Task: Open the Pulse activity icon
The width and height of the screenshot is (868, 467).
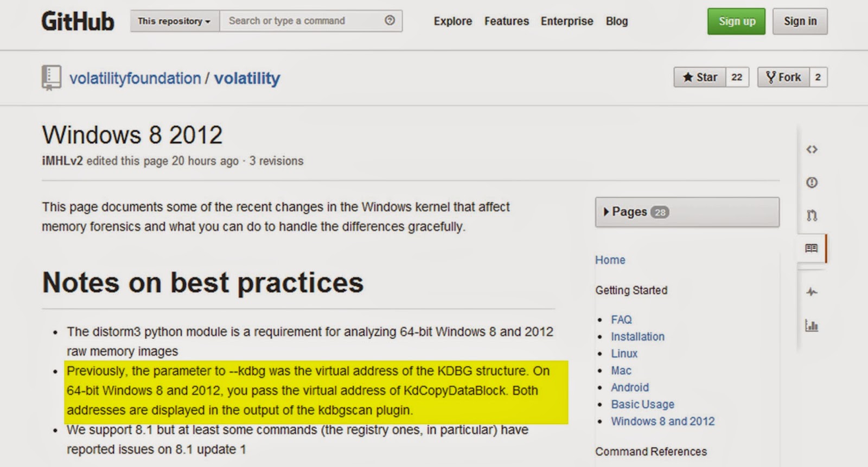Action: pyautogui.click(x=812, y=292)
